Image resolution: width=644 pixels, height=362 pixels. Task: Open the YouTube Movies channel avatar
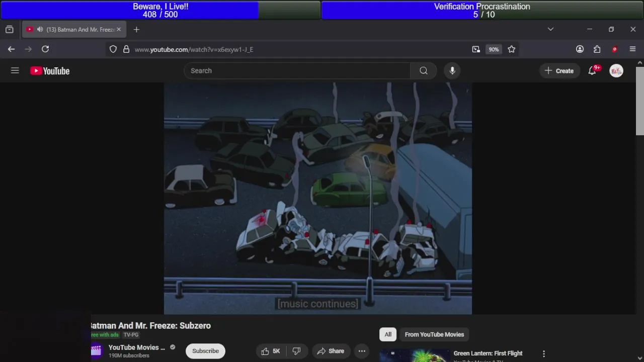coord(96,350)
